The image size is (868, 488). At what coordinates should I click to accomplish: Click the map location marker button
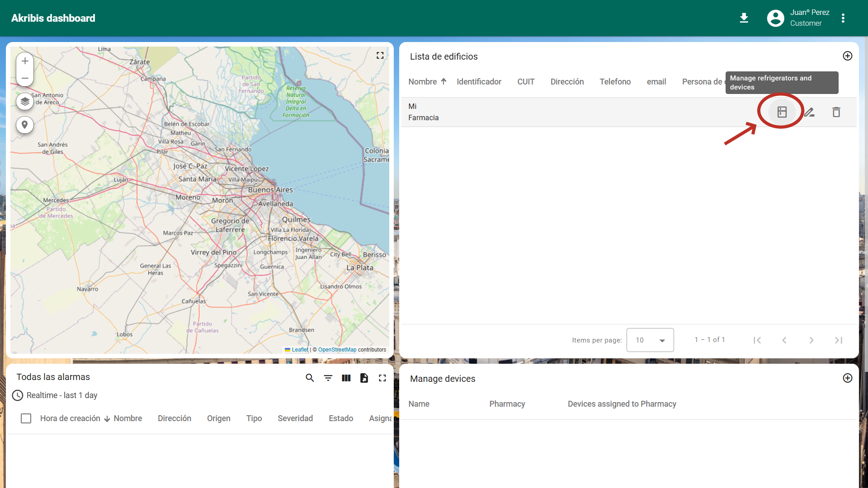click(x=25, y=125)
